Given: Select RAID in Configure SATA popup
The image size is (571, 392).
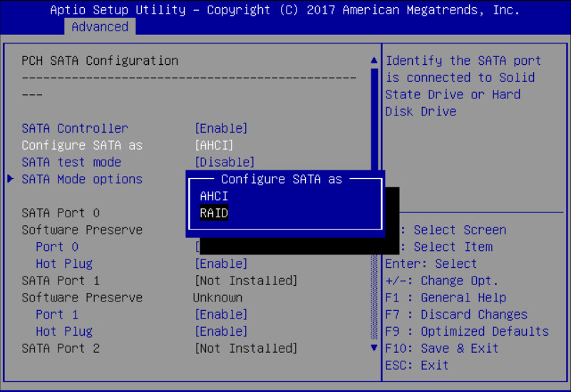Looking at the screenshot, I should pos(214,213).
